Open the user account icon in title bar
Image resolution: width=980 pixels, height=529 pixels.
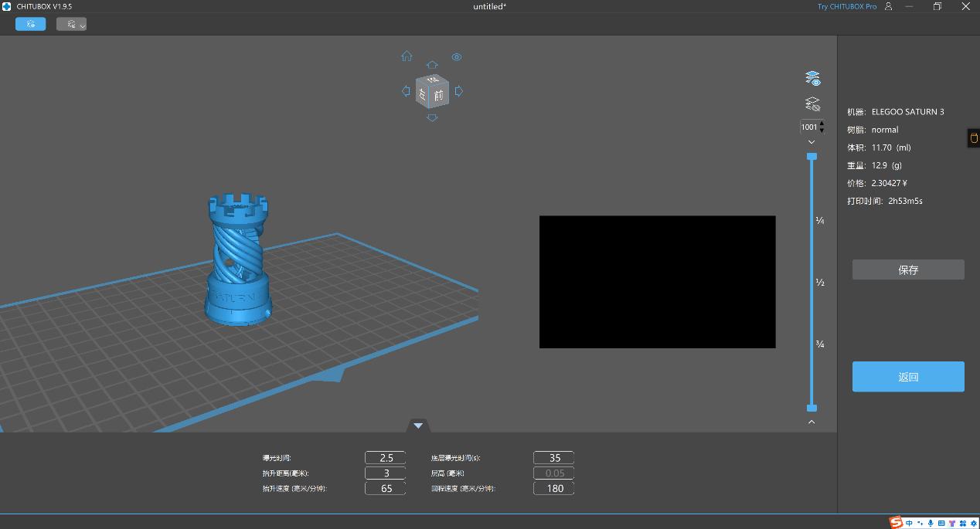coord(888,6)
